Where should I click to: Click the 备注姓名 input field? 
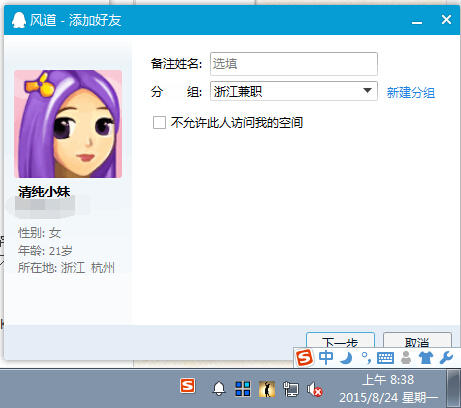point(294,64)
